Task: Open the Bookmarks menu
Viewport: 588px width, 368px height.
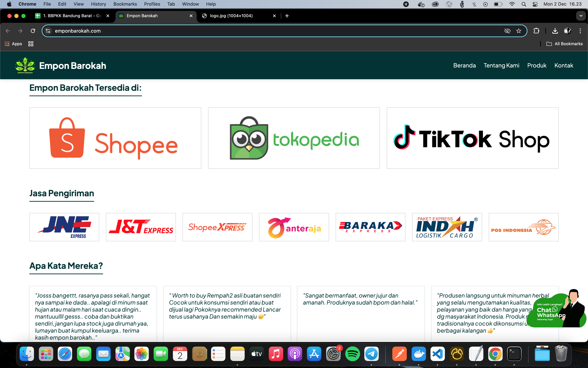Action: pyautogui.click(x=125, y=4)
